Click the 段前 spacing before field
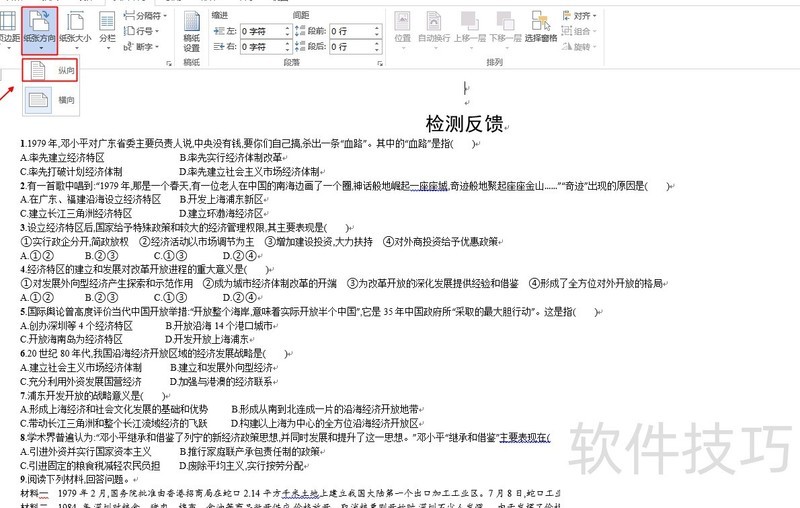This screenshot has height=508, width=800. tap(345, 31)
